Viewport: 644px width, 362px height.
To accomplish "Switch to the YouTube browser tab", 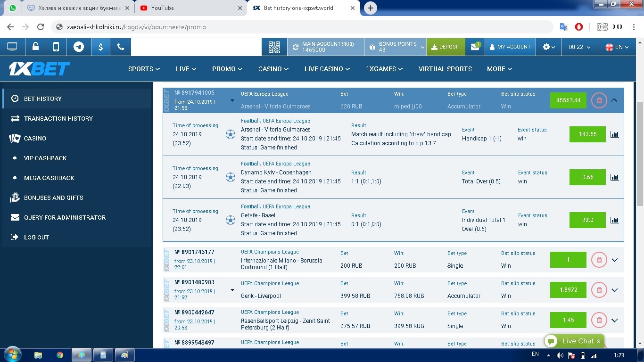I will click(190, 8).
